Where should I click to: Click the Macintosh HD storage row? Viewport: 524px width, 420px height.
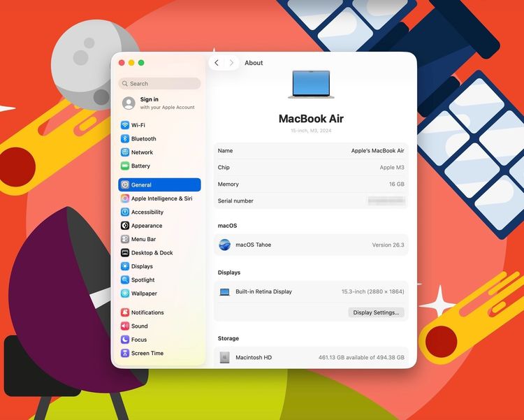coord(311,357)
